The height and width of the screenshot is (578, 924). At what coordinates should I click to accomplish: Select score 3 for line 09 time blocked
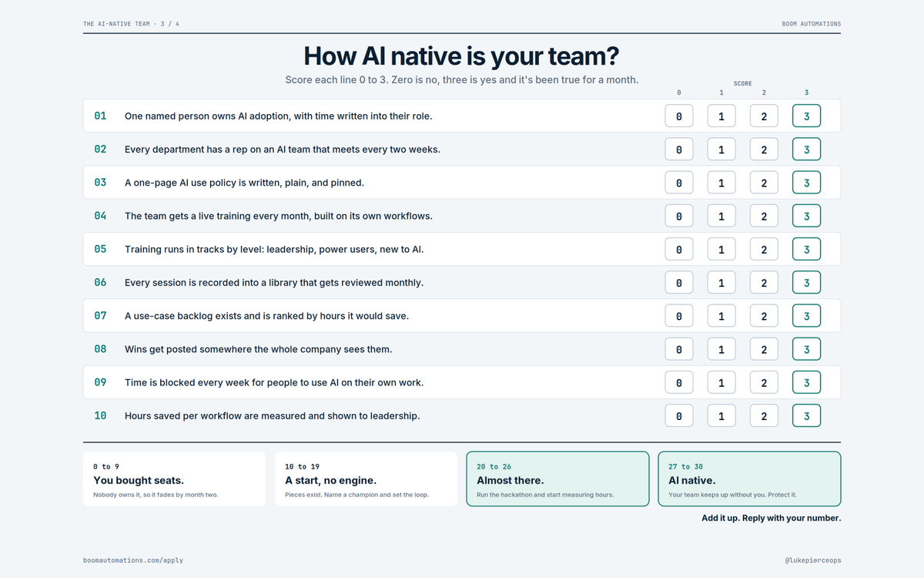806,383
